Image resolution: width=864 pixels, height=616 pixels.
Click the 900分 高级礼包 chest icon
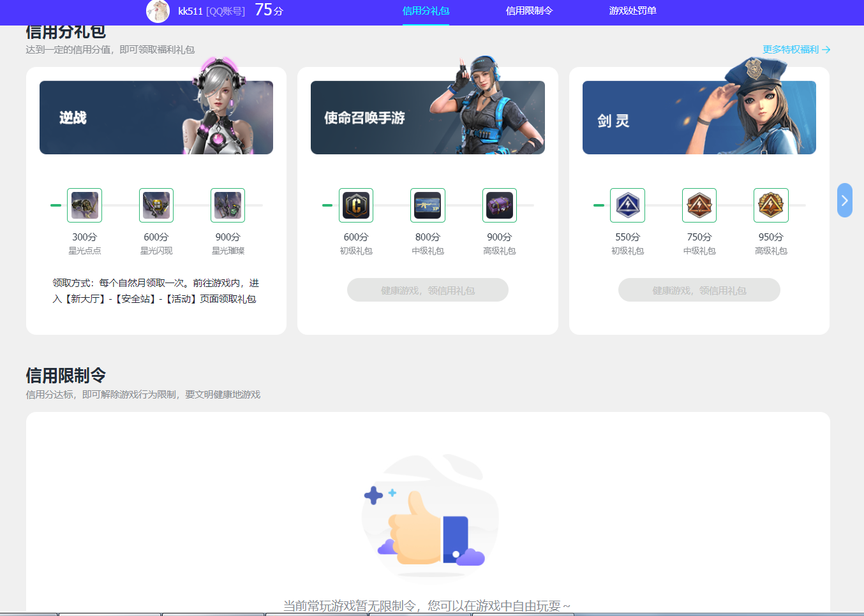pos(500,205)
